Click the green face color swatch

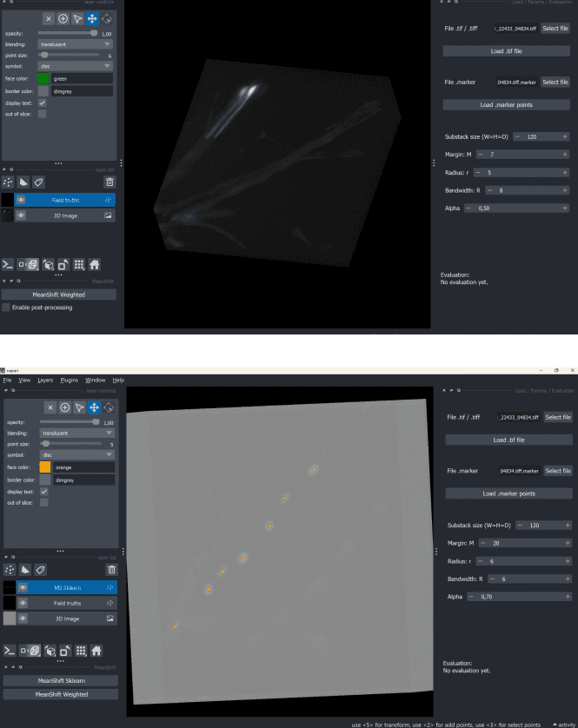click(43, 78)
